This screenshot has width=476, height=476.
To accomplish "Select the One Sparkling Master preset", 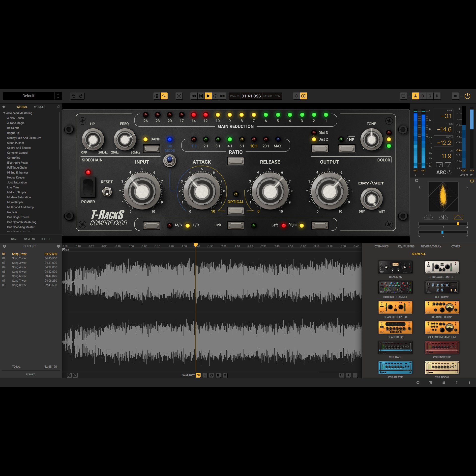I will click(x=21, y=227).
